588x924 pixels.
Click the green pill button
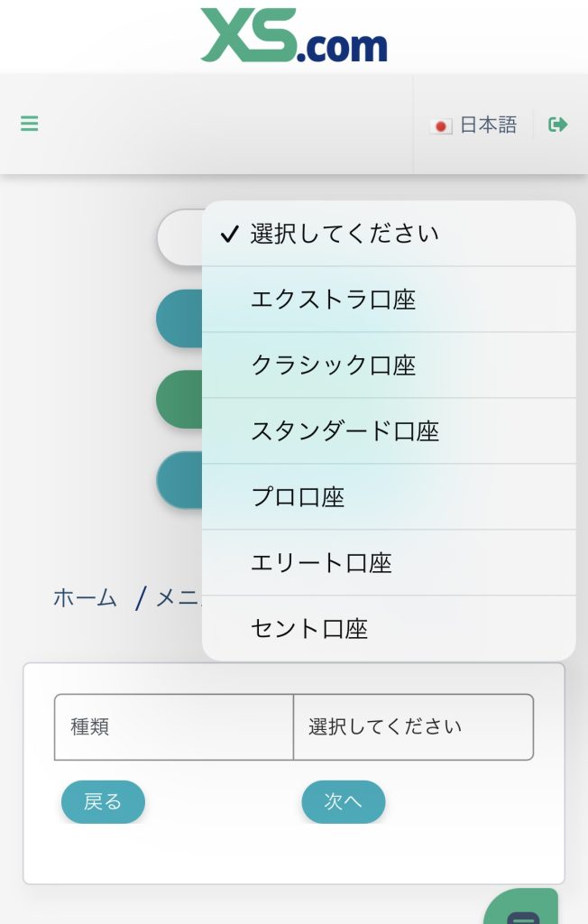pyautogui.click(x=179, y=399)
